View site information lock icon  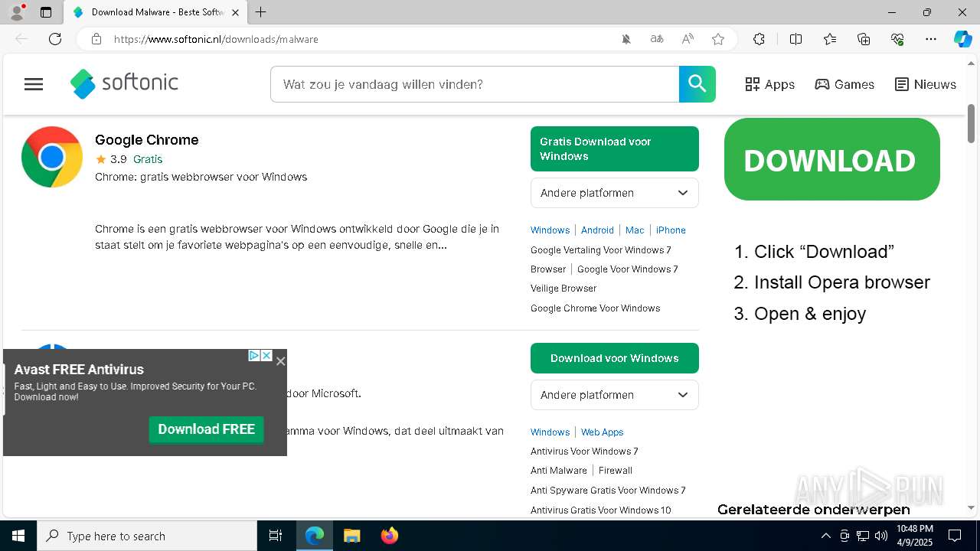point(96,39)
